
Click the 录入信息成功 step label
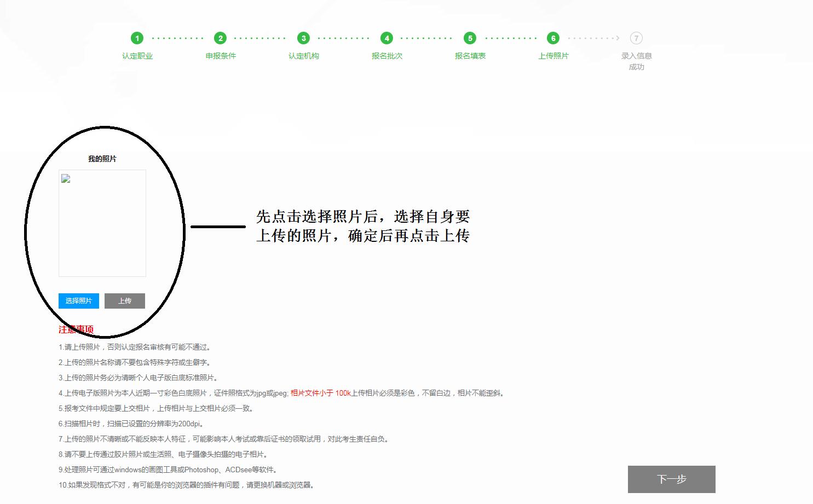636,61
